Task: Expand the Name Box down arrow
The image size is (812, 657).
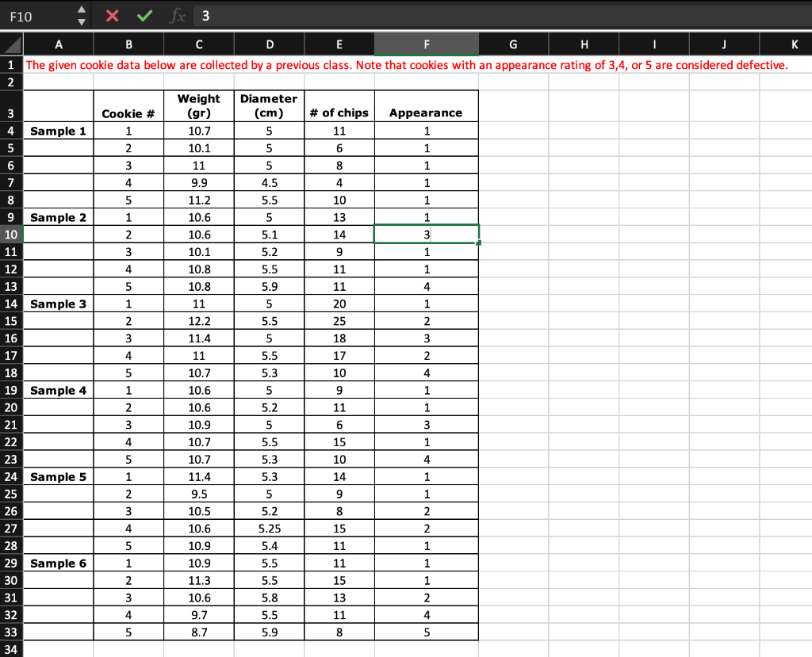Action: (x=82, y=21)
